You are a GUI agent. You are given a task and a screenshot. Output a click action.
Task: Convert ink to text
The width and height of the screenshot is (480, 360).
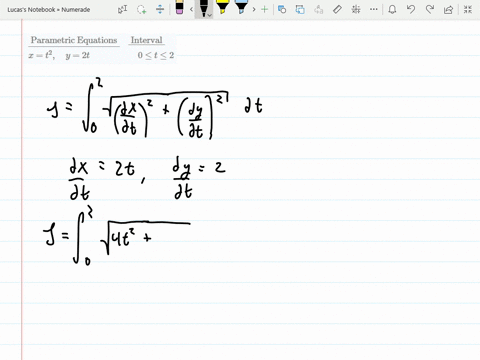tap(319, 9)
